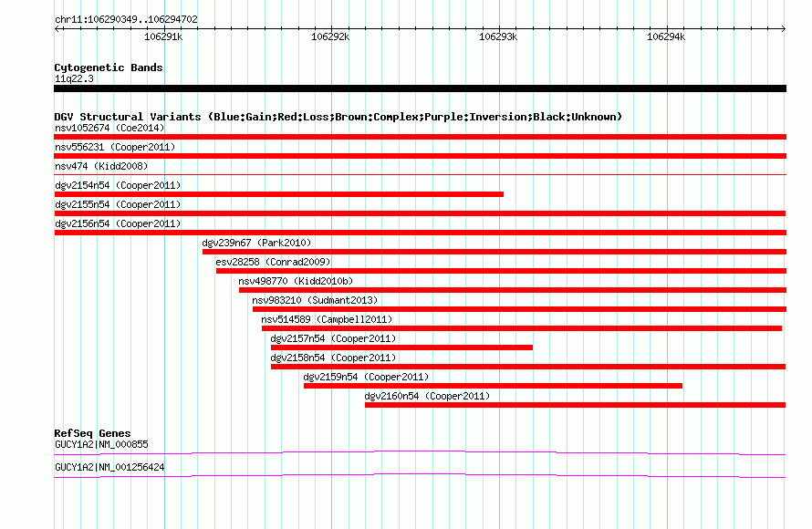Click the left arrow end of ruler
The image size is (812, 529).
point(57,28)
